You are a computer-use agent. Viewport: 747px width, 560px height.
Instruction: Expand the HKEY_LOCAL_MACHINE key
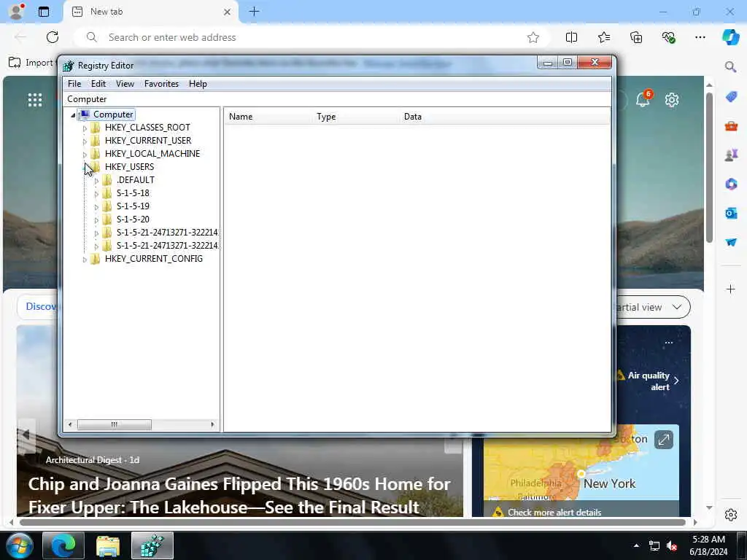(85, 155)
